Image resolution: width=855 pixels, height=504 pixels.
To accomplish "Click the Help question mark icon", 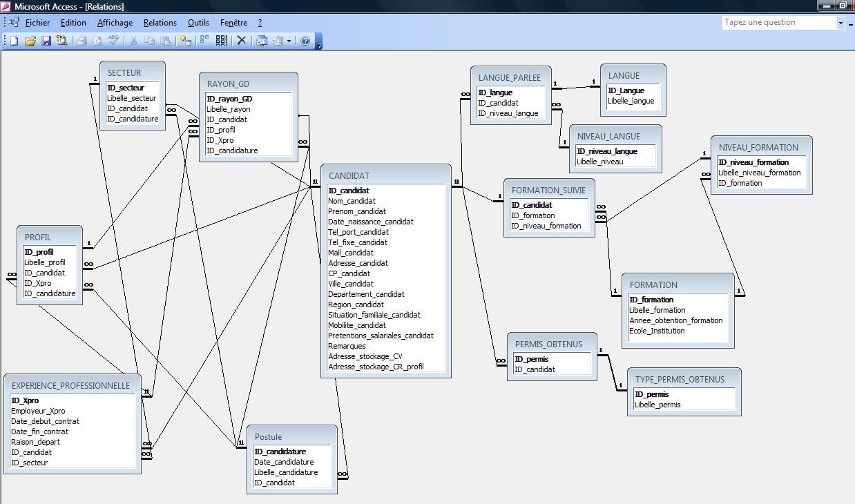I will click(305, 41).
